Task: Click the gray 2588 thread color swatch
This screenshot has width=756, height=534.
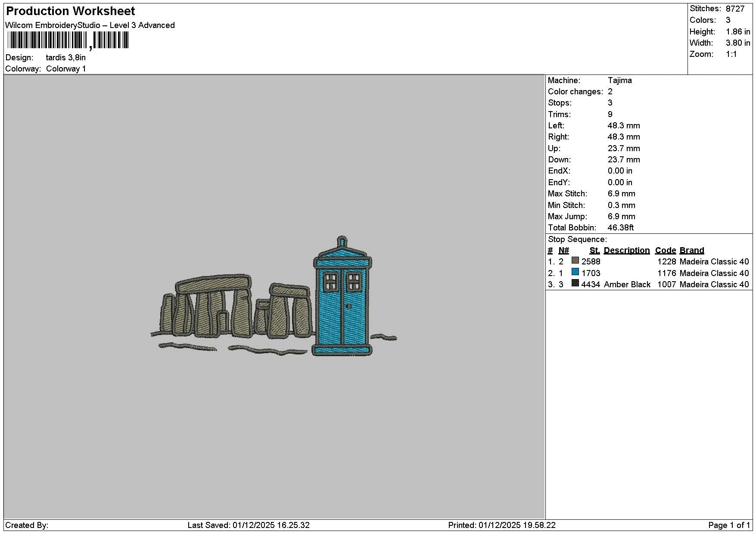Action: [x=575, y=261]
